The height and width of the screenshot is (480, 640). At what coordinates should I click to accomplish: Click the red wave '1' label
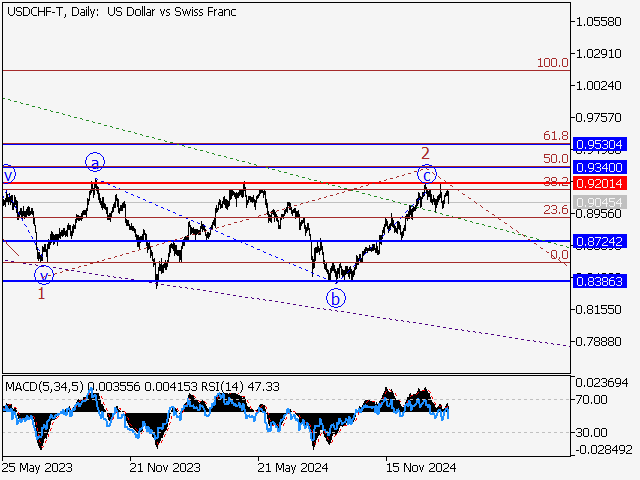pos(41,294)
